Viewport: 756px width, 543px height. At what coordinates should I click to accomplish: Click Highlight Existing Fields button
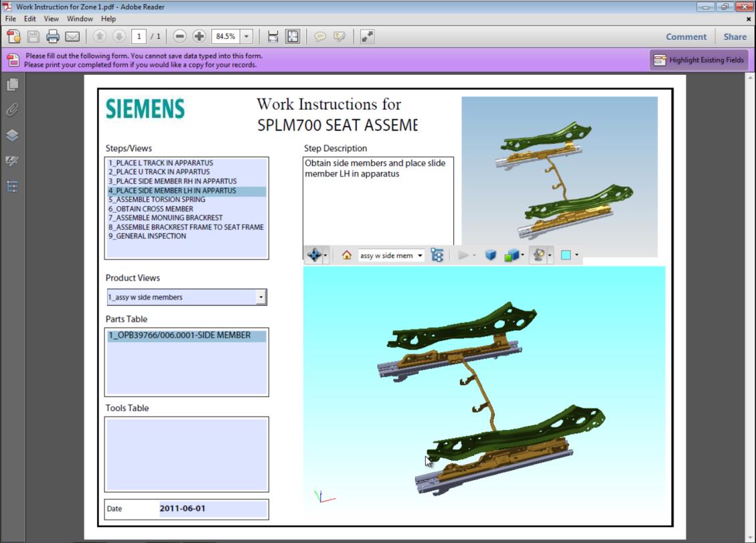point(699,60)
